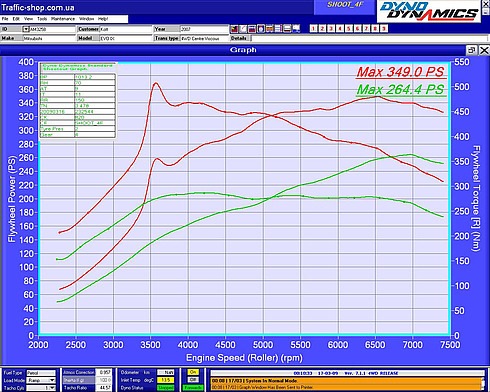Select numbered button 3
Image resolution: width=490 pixels, height=392 pixels.
click(x=331, y=29)
